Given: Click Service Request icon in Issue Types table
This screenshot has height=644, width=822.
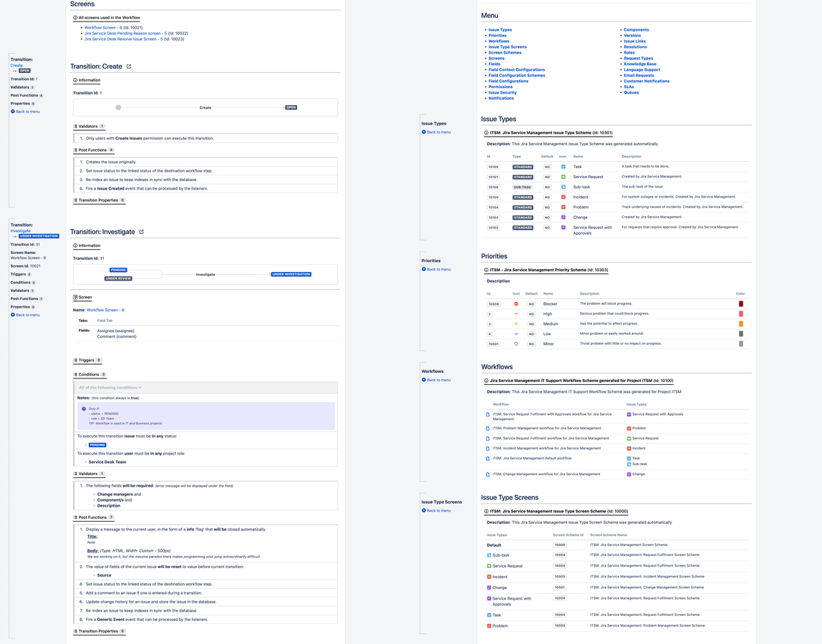Looking at the screenshot, I should point(564,177).
